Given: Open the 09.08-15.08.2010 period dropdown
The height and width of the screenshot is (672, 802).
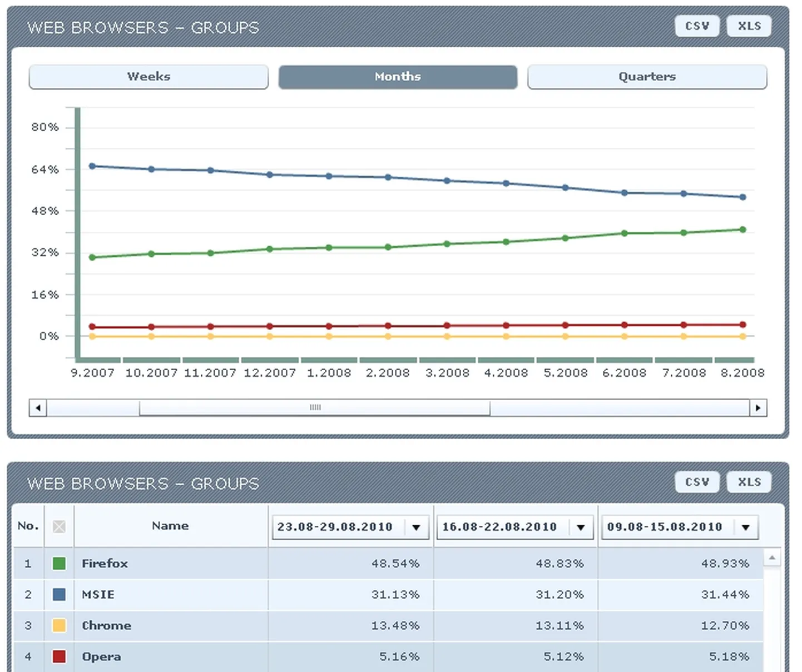Looking at the screenshot, I should (x=745, y=527).
